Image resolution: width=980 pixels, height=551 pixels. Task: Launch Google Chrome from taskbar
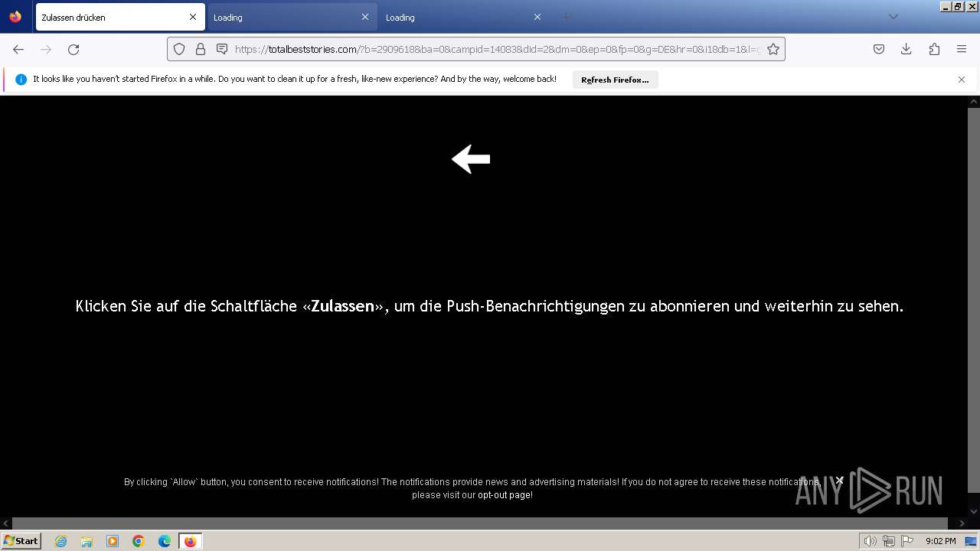[x=139, y=541]
